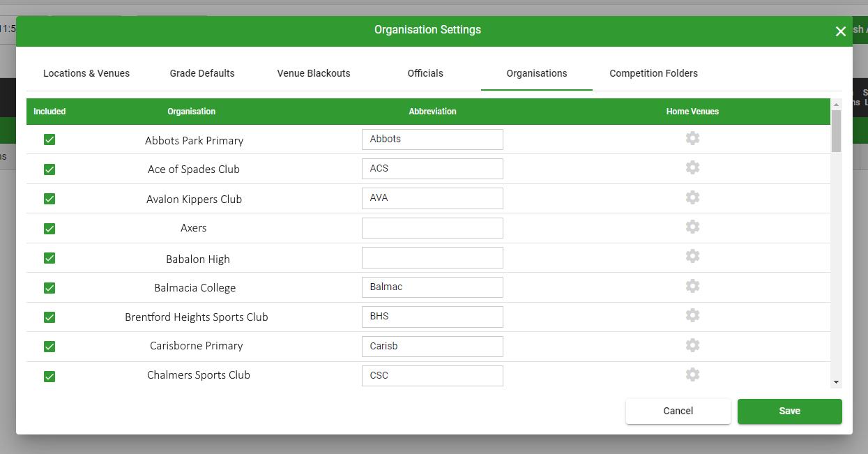Select the Babalon High name
Screen dimensions: 868x454
pos(198,259)
